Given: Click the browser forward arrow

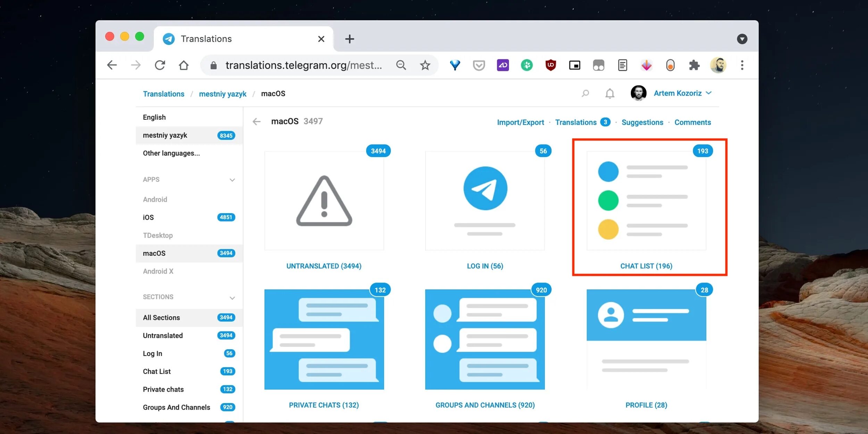Looking at the screenshot, I should coord(136,65).
